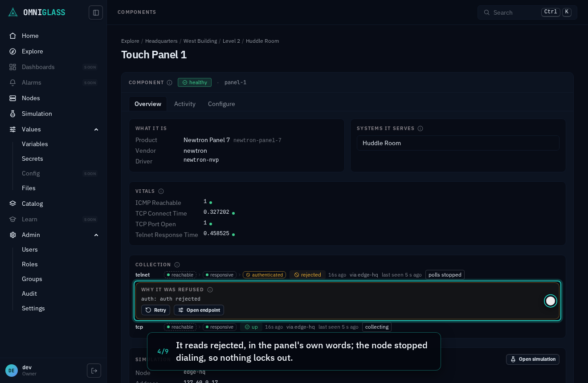Collapse the Admin section chevron
Screen dimensions: 588x383
click(x=96, y=235)
